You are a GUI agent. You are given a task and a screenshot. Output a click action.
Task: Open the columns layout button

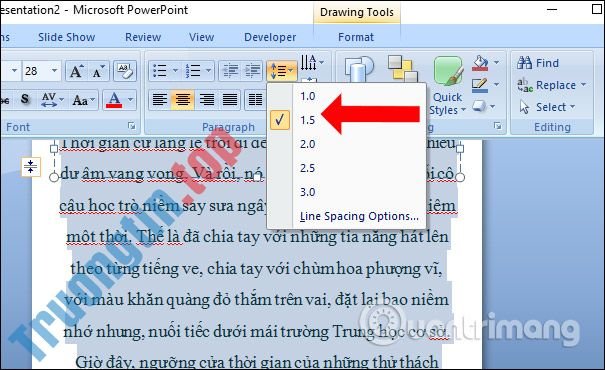coord(255,100)
